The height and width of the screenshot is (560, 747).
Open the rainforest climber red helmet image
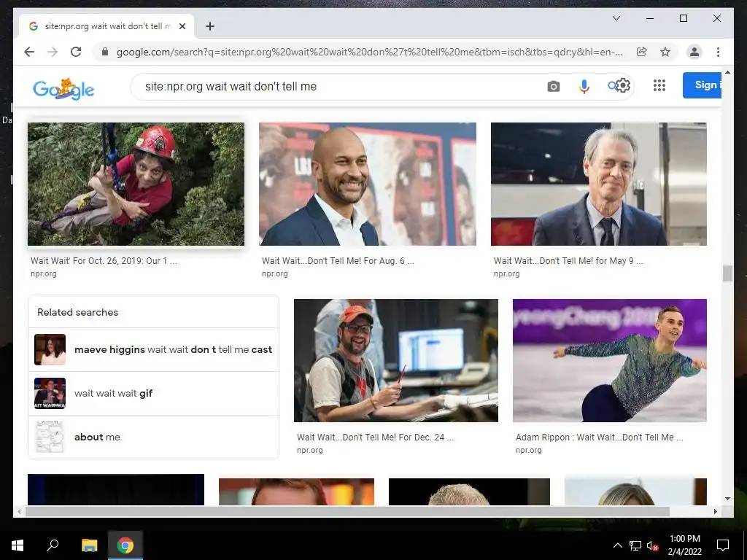pos(136,184)
